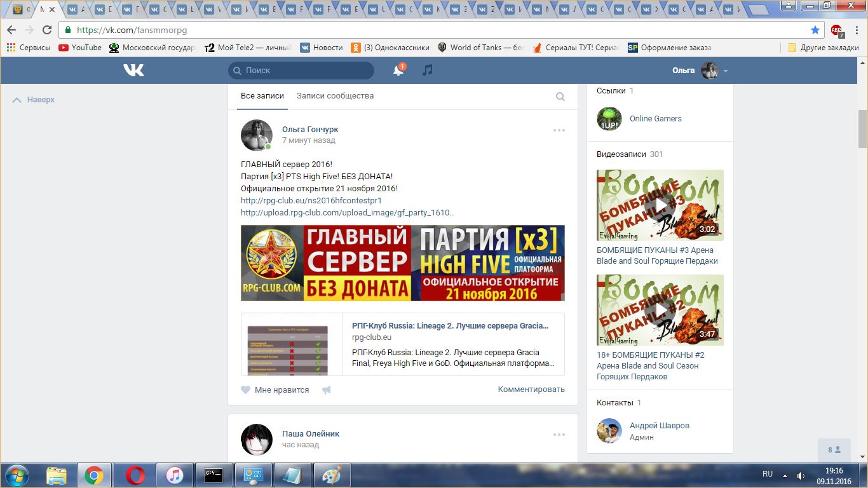Screen dimensions: 868x488
Task: Open the YouTube bookmark
Action: tap(80, 48)
